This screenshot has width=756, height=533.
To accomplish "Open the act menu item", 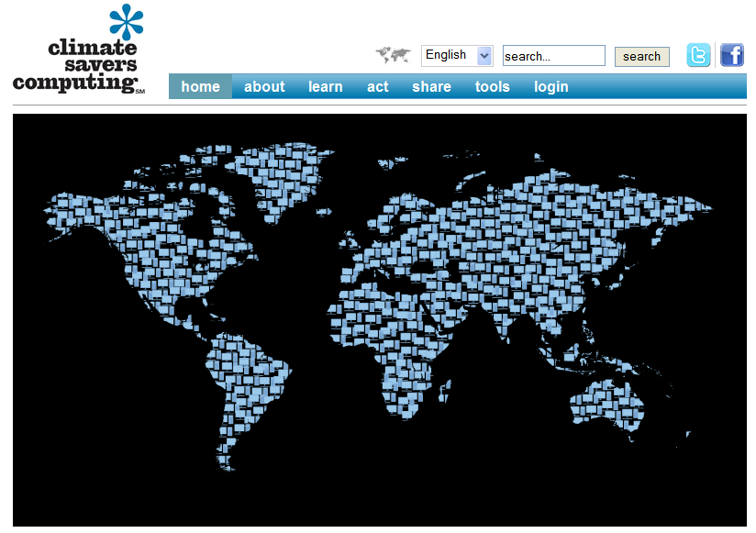I will 377,87.
